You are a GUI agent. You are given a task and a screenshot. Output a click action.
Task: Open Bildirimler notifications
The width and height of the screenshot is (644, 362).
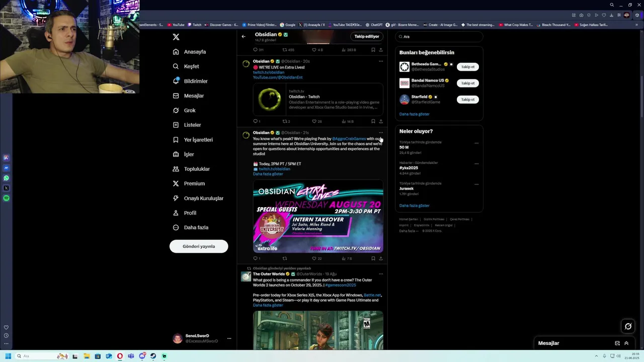click(x=190, y=81)
